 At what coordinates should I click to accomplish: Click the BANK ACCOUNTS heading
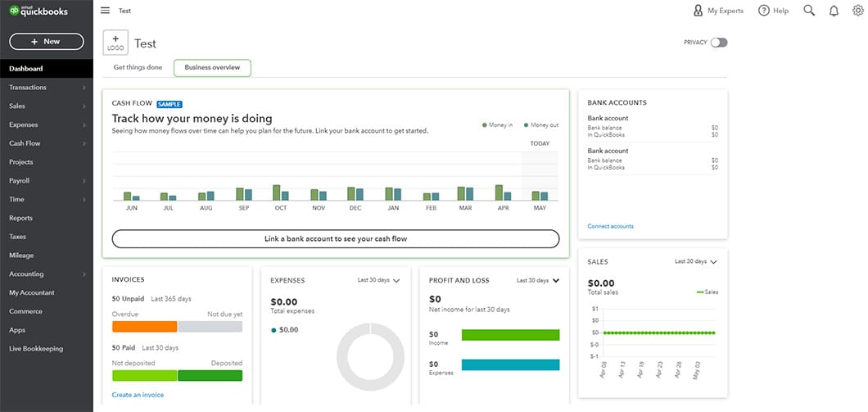pyautogui.click(x=617, y=102)
